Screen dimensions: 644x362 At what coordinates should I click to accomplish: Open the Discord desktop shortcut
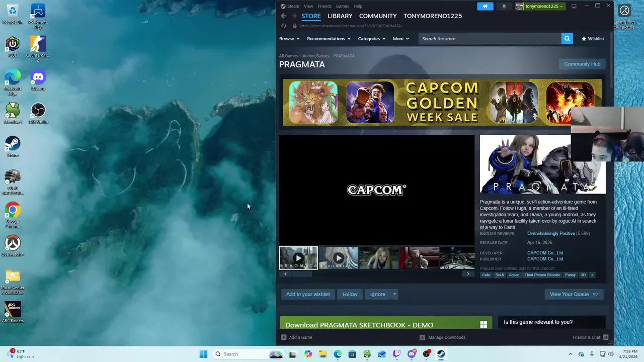(x=38, y=80)
